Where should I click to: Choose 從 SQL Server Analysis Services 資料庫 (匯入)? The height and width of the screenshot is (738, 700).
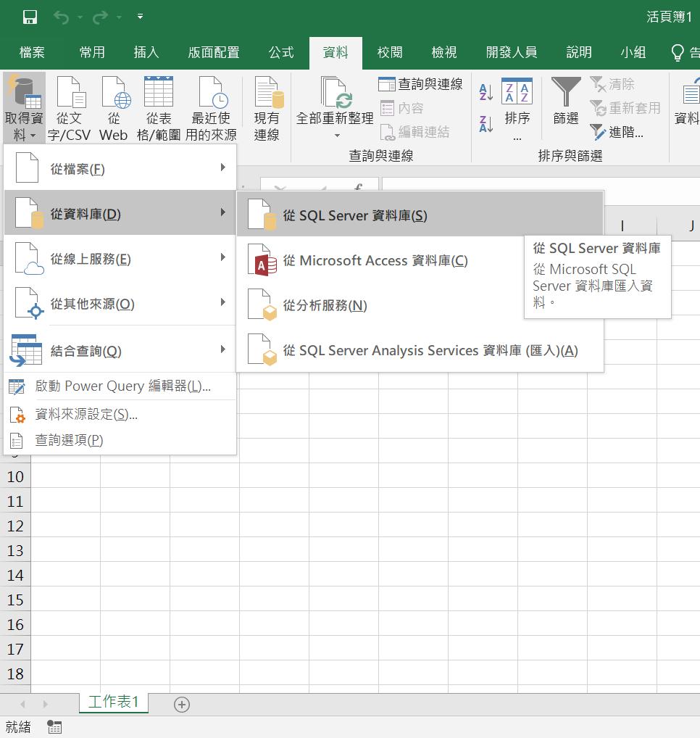pyautogui.click(x=420, y=349)
